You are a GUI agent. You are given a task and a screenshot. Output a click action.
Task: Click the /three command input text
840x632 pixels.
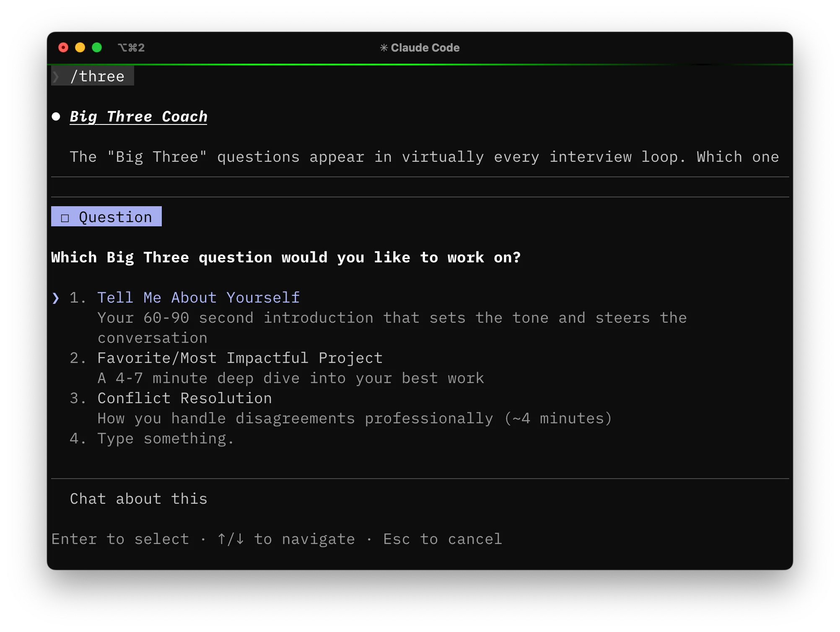click(97, 77)
